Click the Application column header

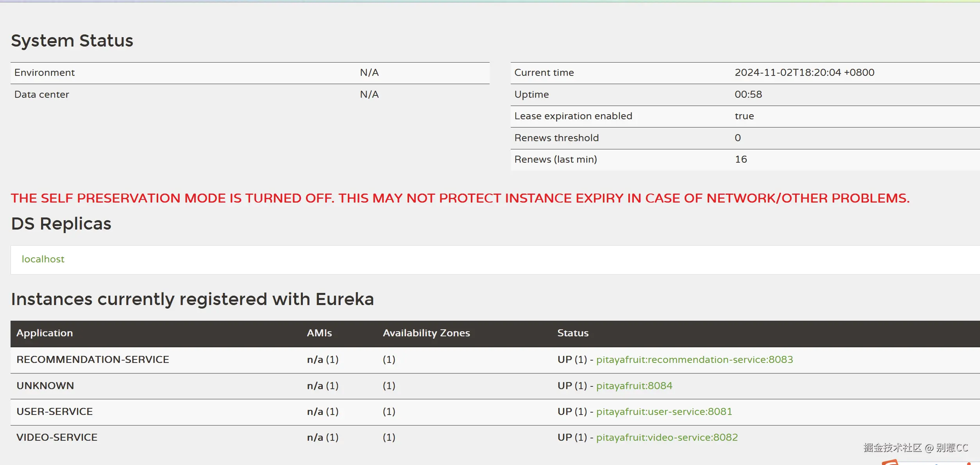point(45,333)
